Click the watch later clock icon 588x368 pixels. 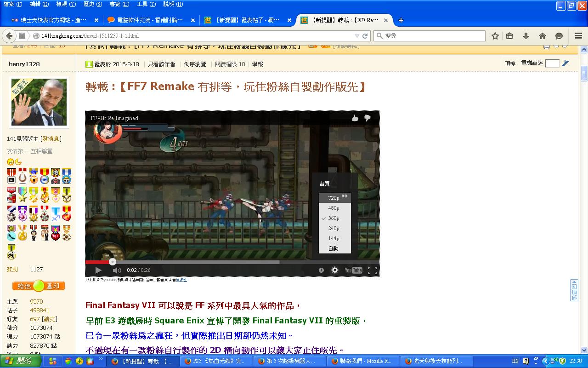pos(321,270)
